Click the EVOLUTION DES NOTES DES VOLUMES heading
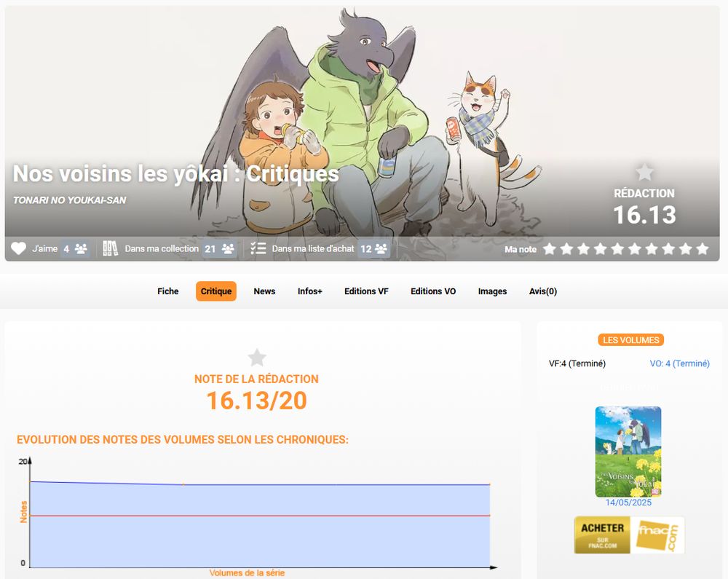Screen dimensions: 728x579 point(183,440)
